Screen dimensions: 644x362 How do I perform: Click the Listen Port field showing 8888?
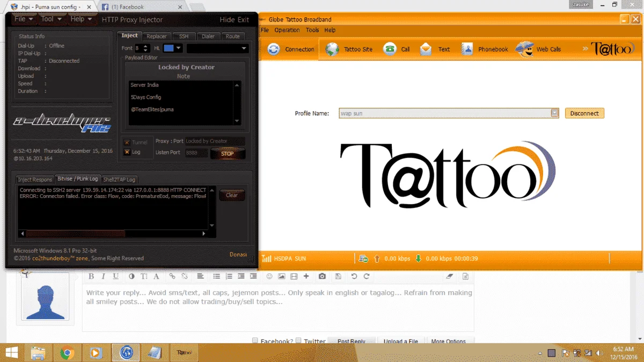pos(196,153)
